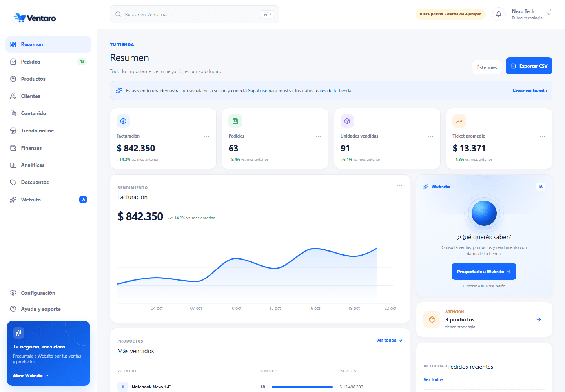
Task: Open Resumen in the sidebar
Action: [x=49, y=44]
